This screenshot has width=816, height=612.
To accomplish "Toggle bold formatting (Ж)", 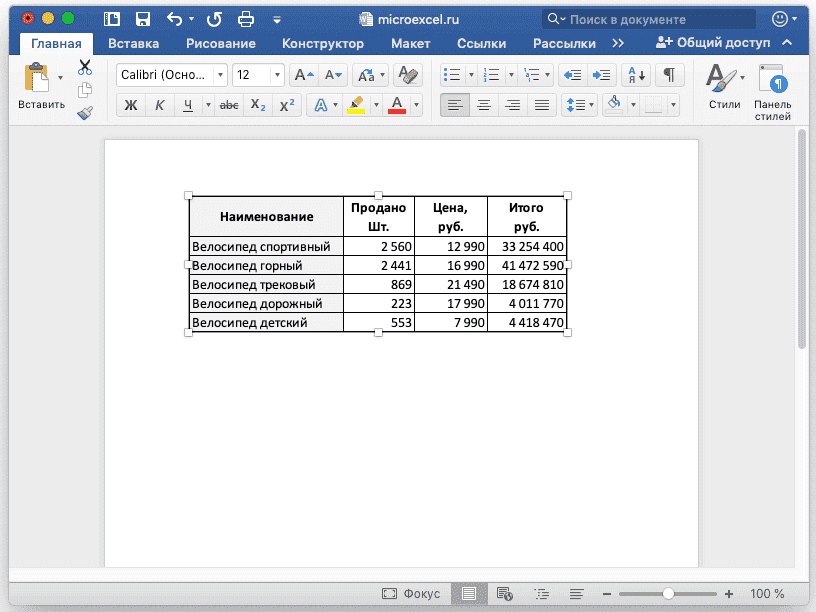I will pos(131,105).
